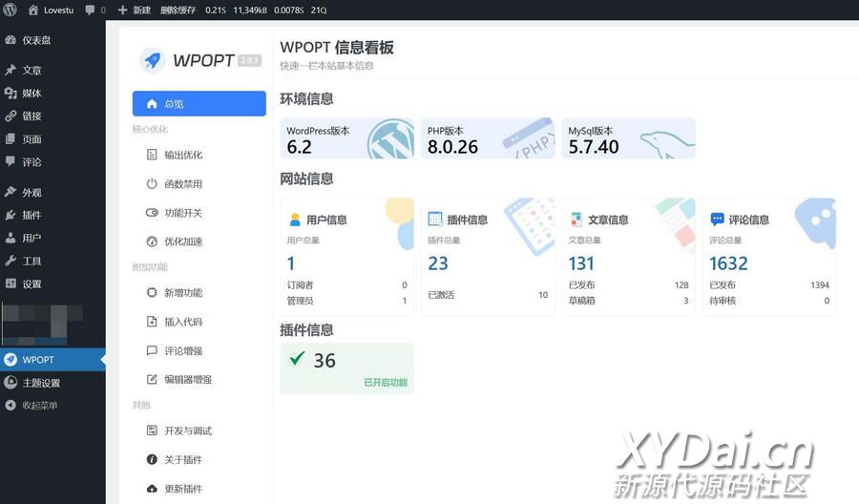Click the Lovestu site name link

click(x=51, y=10)
